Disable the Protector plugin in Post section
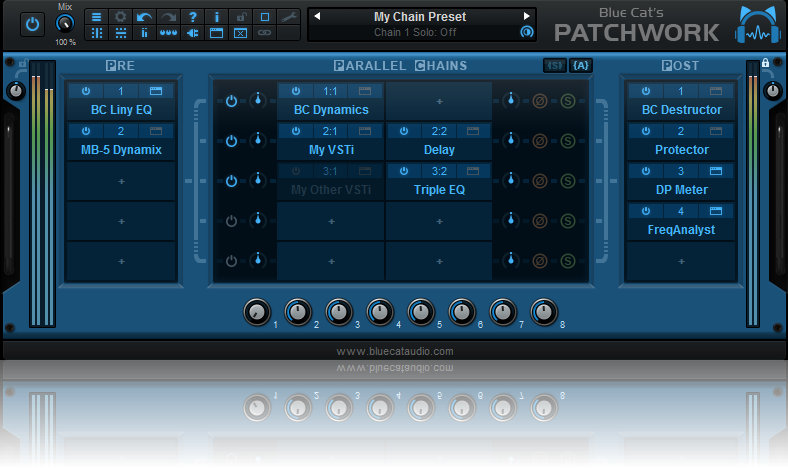The height and width of the screenshot is (468, 788). click(x=645, y=131)
